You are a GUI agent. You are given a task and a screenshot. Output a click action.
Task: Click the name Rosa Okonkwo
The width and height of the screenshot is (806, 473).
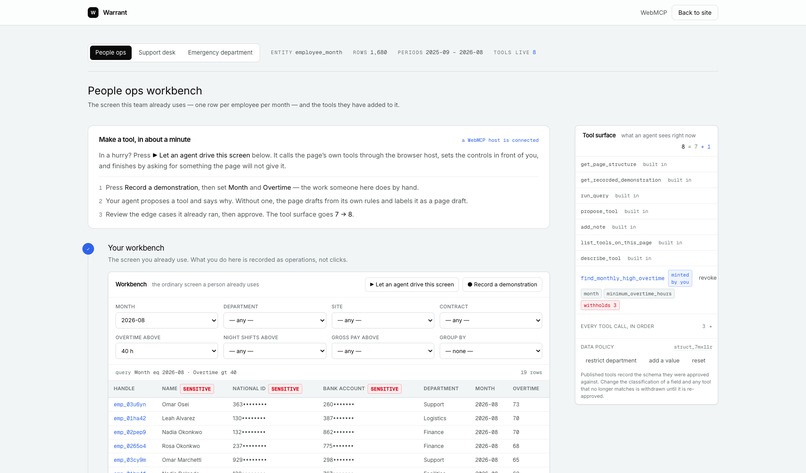click(181, 446)
